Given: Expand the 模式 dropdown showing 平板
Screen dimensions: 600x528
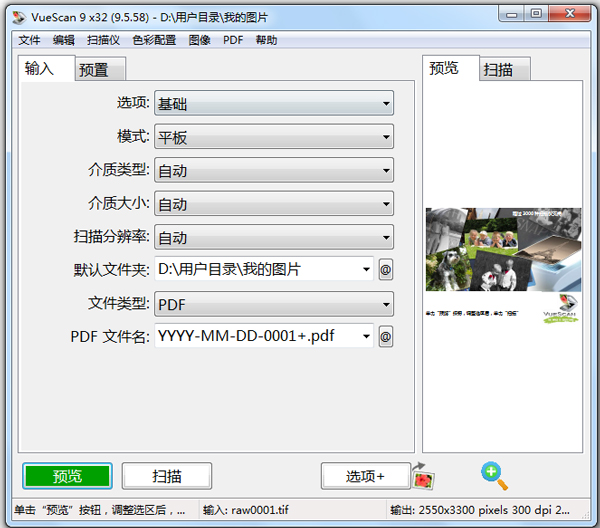Looking at the screenshot, I should [274, 137].
